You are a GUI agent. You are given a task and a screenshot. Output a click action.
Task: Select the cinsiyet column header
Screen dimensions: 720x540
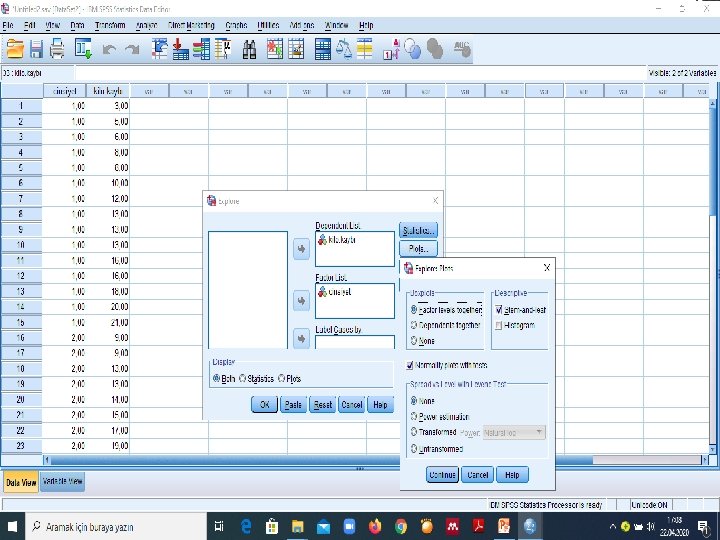pos(64,91)
